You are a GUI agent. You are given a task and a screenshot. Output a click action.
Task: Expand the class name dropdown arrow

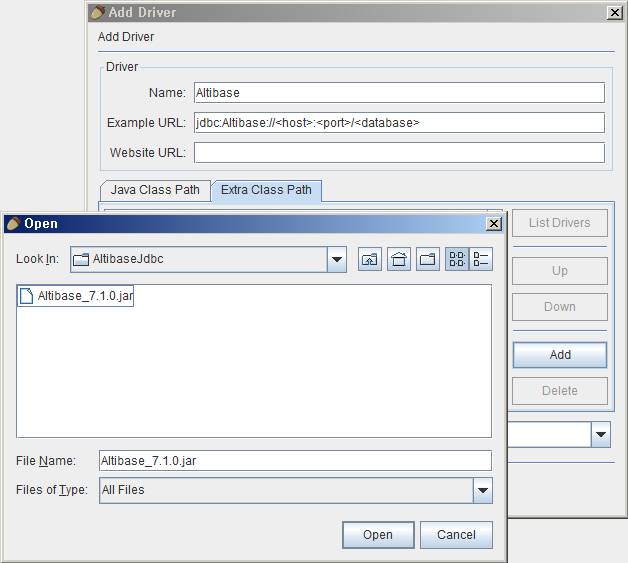coord(601,434)
